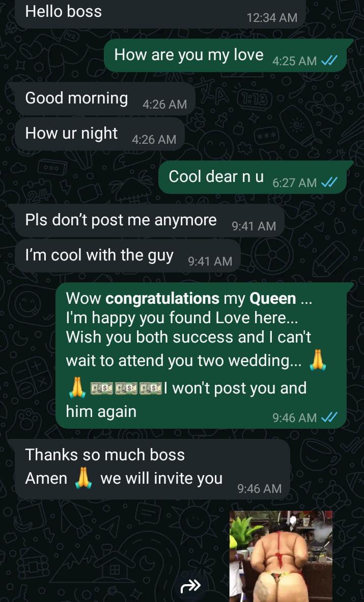Screen dimensions: 364x602
Task: Open the shared image thumbnail
Action: point(281,556)
